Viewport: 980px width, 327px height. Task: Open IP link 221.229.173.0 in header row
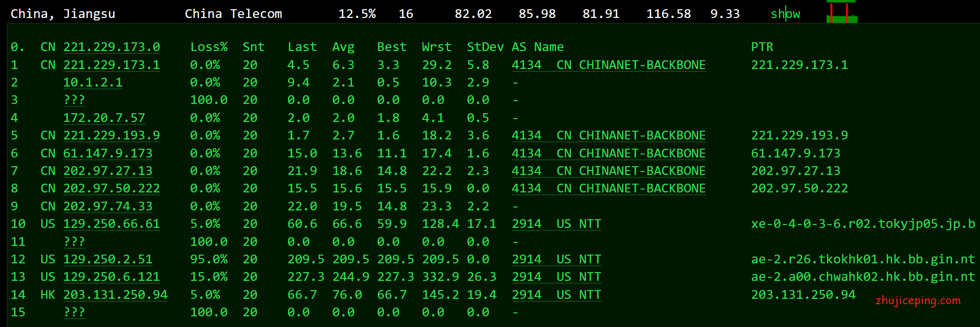click(111, 47)
